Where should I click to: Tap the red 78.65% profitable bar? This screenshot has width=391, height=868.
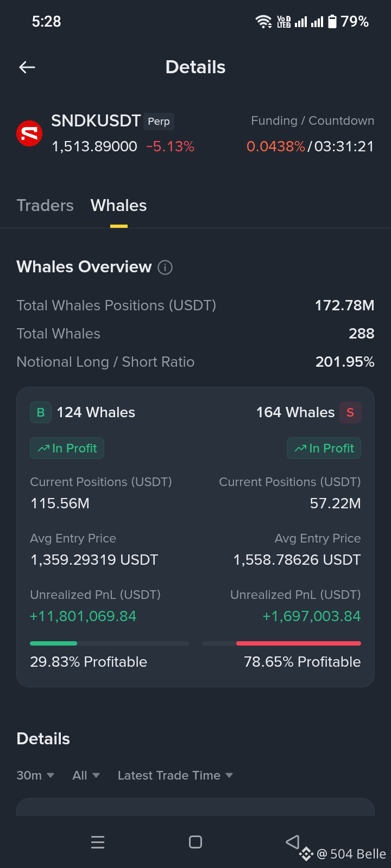pyautogui.click(x=299, y=643)
